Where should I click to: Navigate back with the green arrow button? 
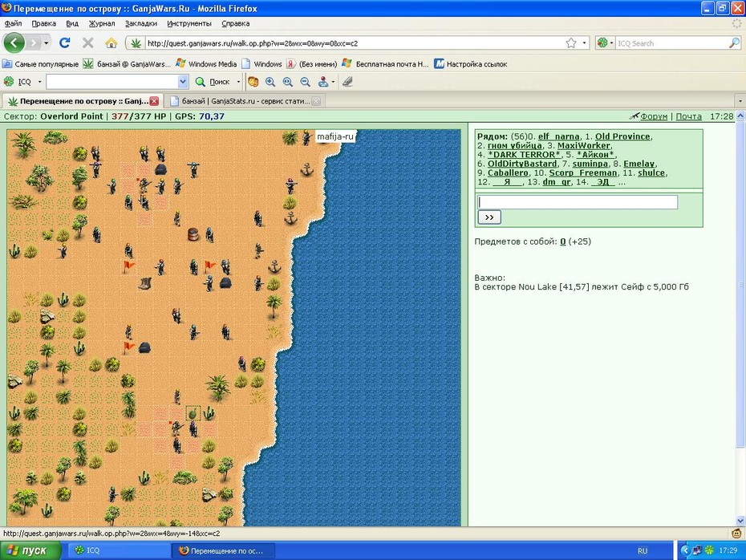click(14, 43)
